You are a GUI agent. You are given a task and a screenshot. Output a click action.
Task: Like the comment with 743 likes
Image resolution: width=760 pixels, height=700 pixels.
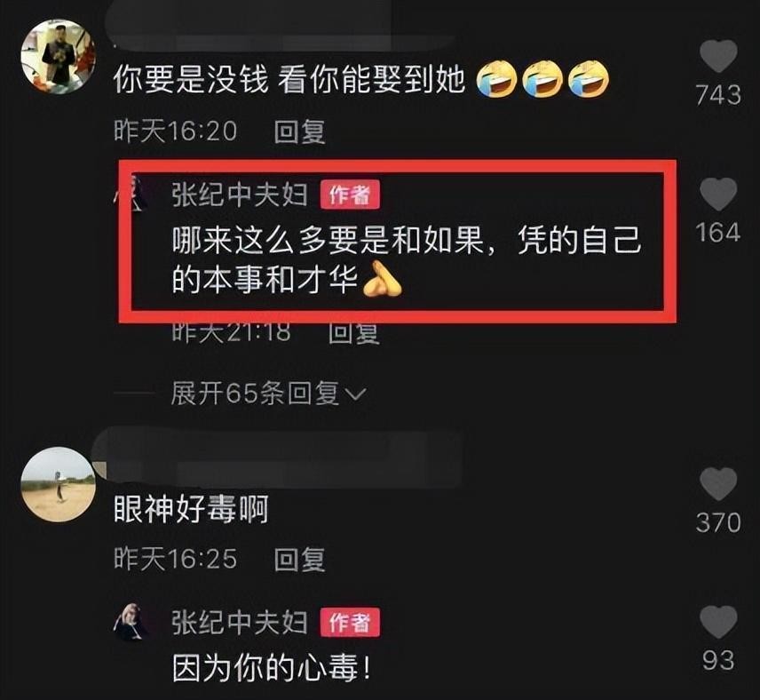(718, 56)
